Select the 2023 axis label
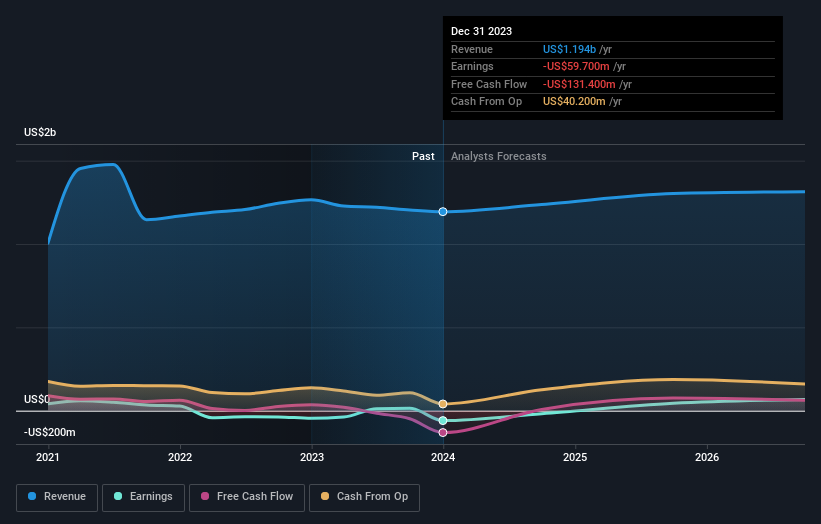The image size is (821, 524). coord(312,458)
